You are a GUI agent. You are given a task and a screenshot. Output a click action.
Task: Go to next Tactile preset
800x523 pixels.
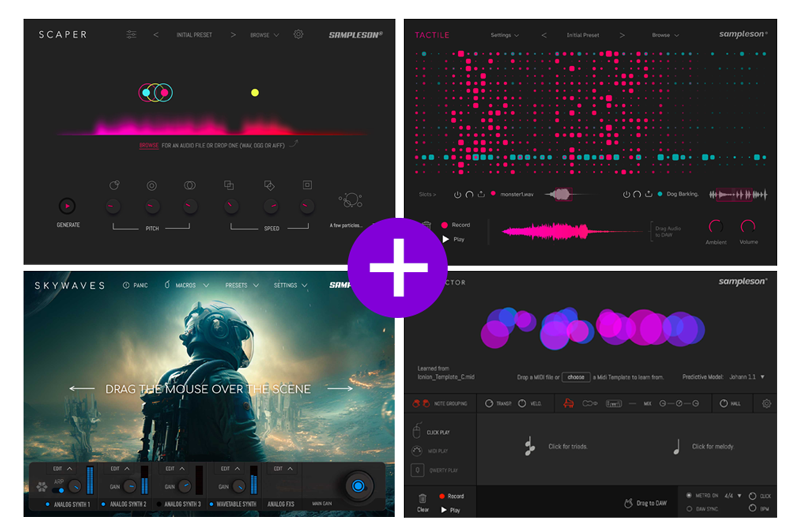[622, 35]
